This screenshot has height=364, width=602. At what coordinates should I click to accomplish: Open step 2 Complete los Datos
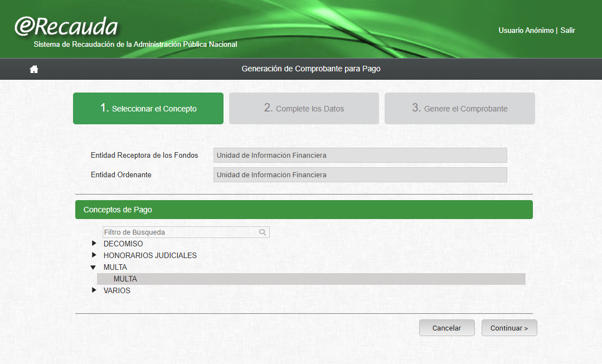click(x=304, y=108)
